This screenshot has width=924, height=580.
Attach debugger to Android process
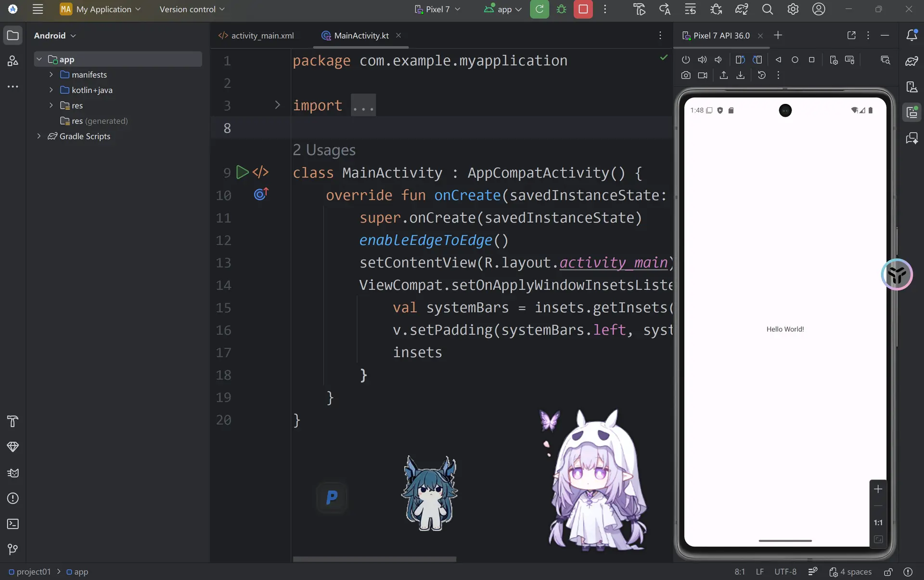tap(716, 9)
